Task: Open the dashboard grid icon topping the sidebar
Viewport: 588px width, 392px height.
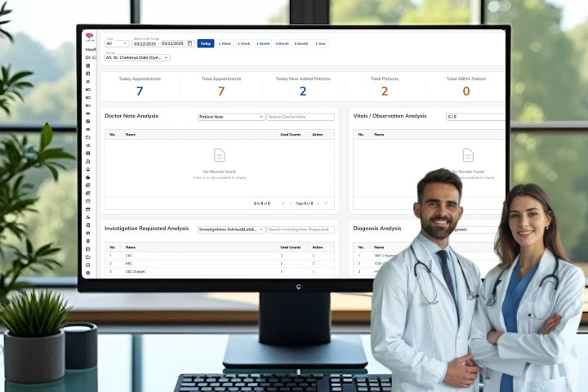Action: click(x=87, y=65)
